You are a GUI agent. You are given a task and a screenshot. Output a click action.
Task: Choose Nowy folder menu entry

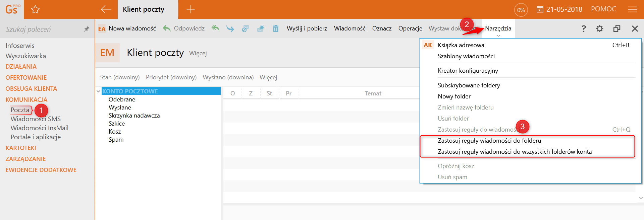tap(454, 96)
